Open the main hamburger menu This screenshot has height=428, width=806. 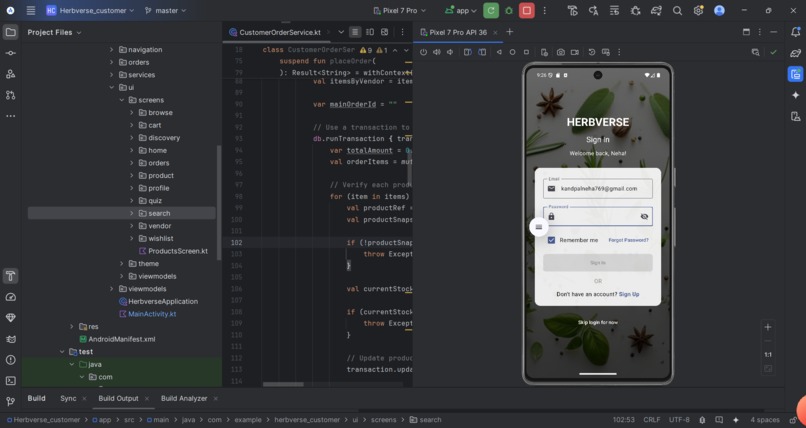click(x=31, y=10)
